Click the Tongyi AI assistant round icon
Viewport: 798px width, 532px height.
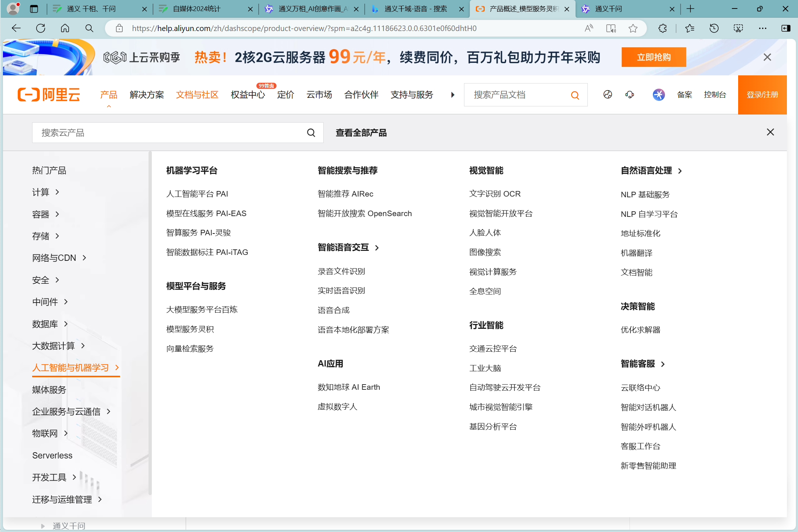(x=659, y=95)
